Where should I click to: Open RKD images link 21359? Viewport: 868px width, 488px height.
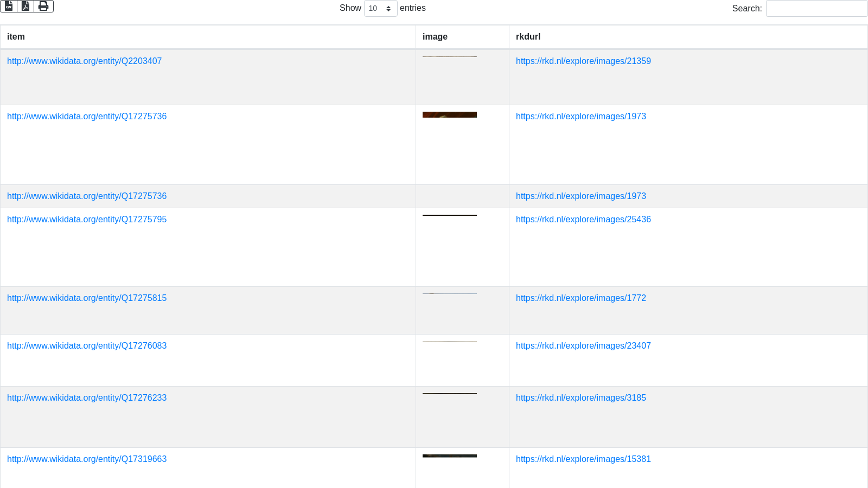pyautogui.click(x=583, y=61)
